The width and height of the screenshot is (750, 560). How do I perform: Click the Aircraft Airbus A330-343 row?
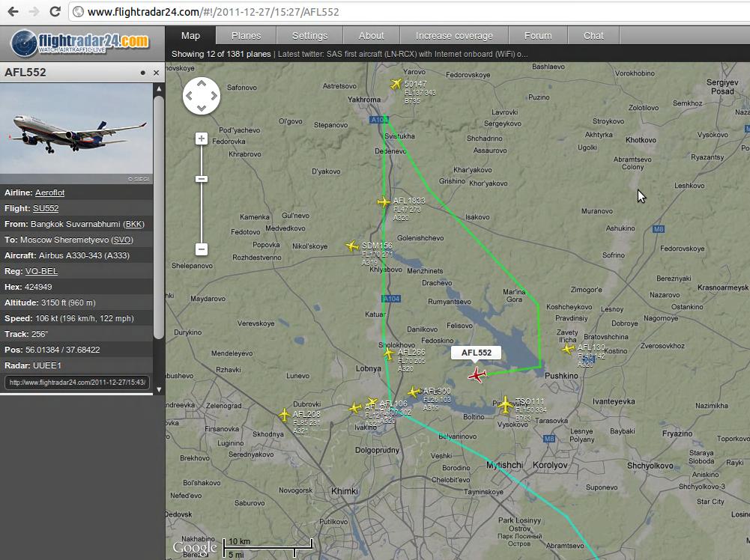pos(76,255)
